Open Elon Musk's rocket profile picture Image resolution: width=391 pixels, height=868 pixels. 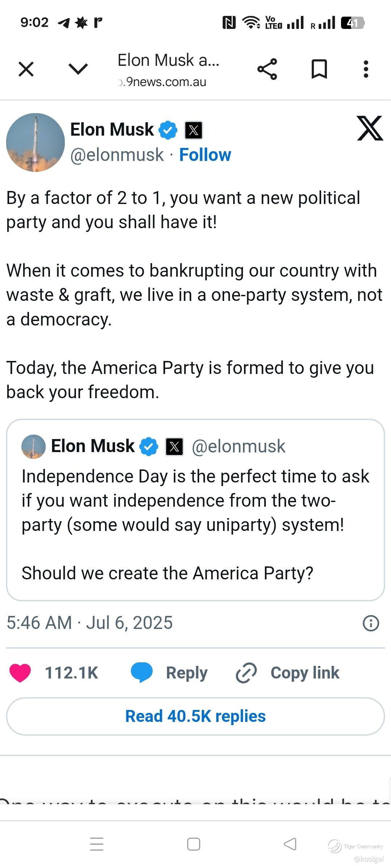[x=35, y=142]
